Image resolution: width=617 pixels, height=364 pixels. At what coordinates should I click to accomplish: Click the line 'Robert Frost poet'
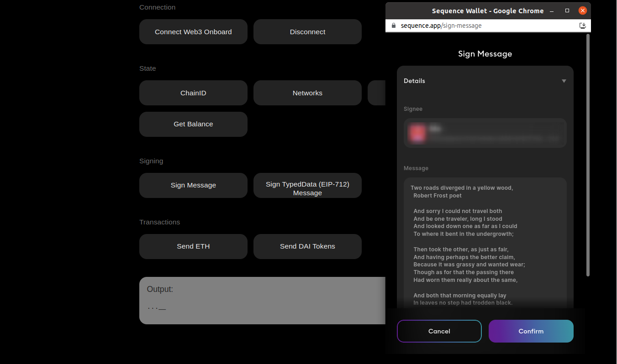tap(438, 196)
